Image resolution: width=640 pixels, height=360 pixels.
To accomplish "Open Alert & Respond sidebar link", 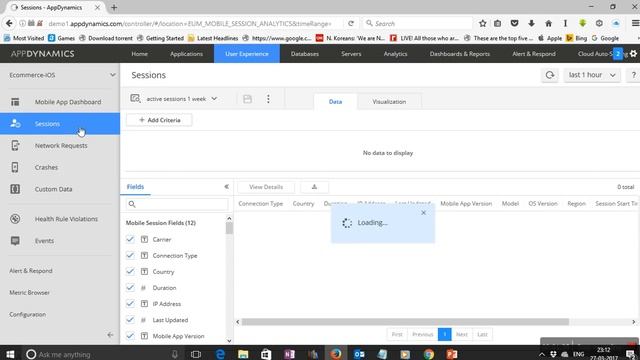I will pyautogui.click(x=31, y=271).
